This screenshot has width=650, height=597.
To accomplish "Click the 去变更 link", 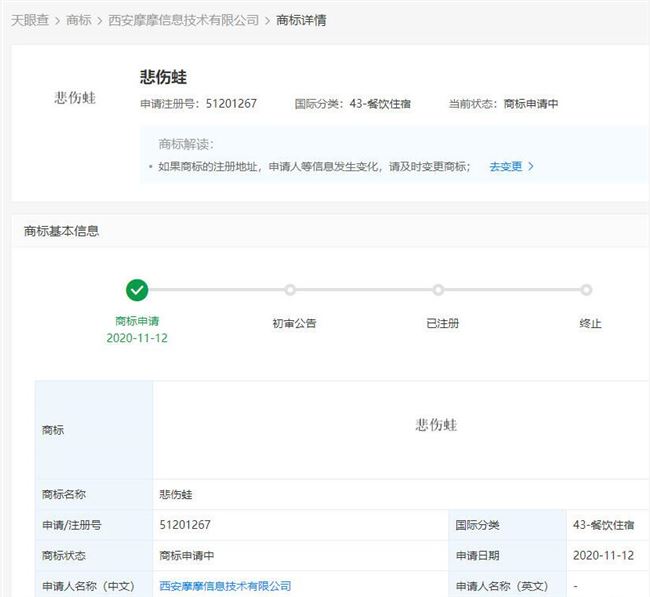I will (x=506, y=167).
